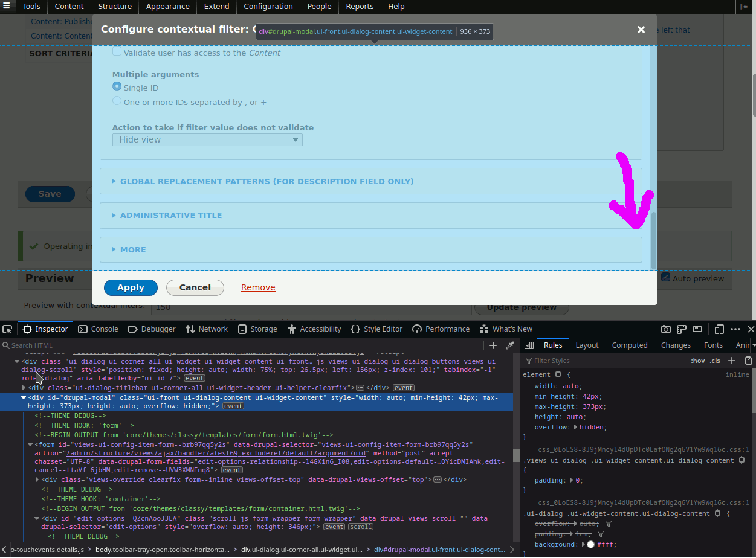Activate the element picker tool
The image size is (756, 558).
point(7,329)
